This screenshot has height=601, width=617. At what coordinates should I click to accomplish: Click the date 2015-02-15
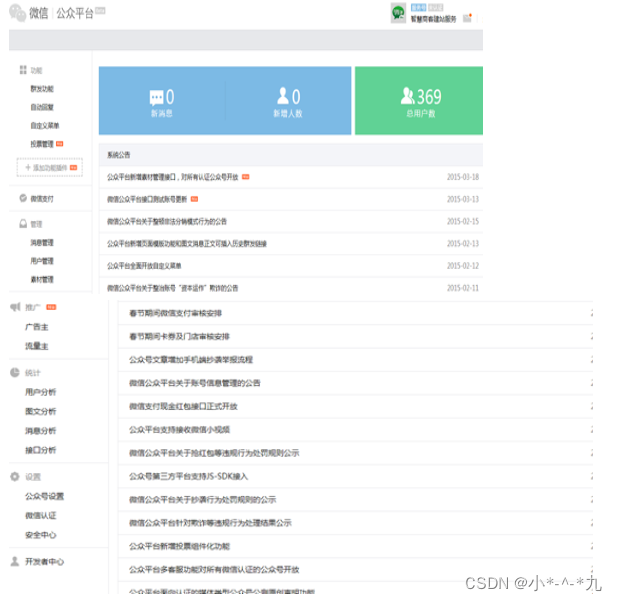pos(463,222)
